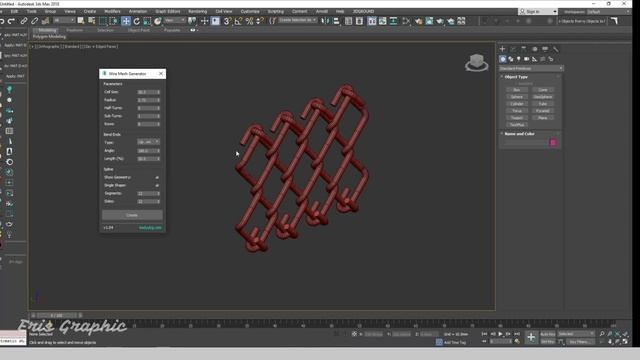Click the Box primitive button

pyautogui.click(x=517, y=90)
